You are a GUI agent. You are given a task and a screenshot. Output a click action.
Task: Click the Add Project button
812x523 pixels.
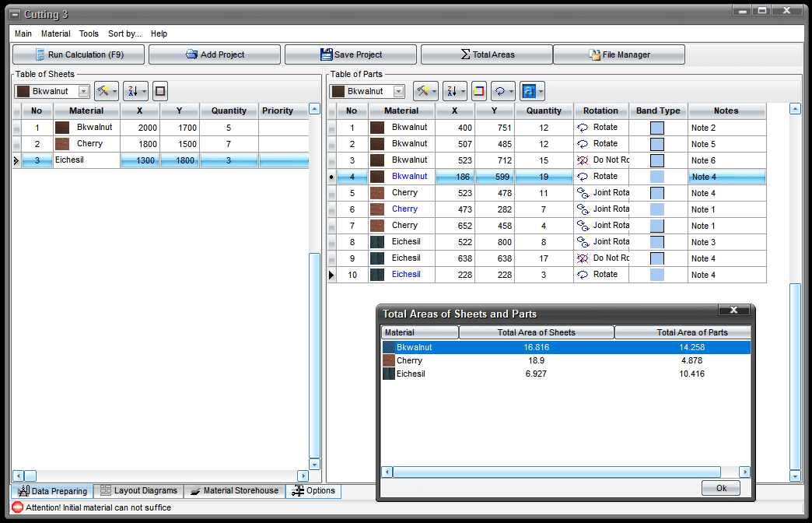tap(215, 54)
